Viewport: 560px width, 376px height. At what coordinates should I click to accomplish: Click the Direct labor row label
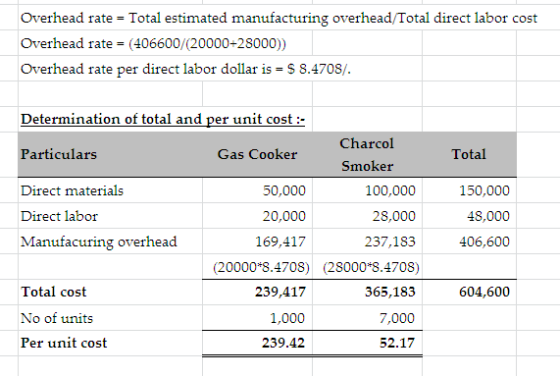[59, 216]
